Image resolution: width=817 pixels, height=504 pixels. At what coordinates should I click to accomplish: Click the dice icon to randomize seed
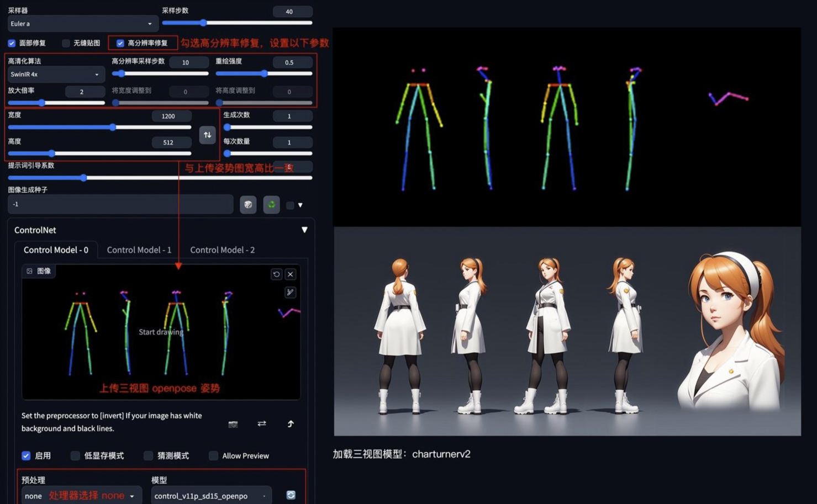pos(248,205)
